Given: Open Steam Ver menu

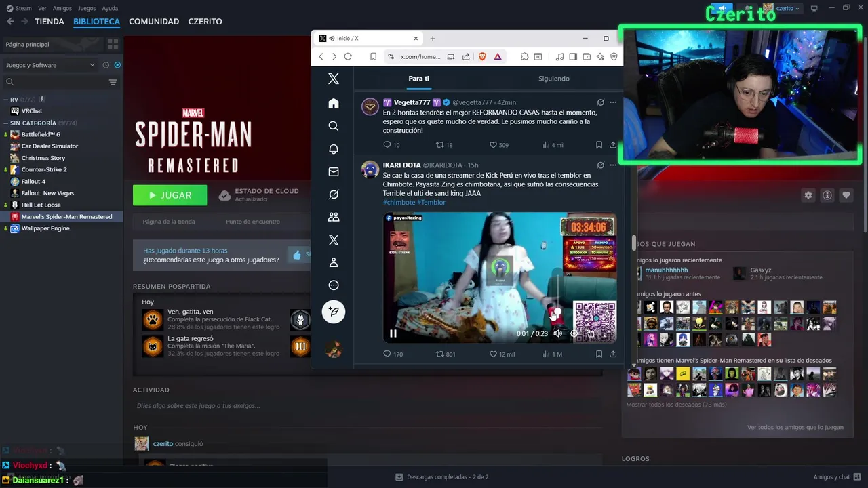Looking at the screenshot, I should point(42,9).
